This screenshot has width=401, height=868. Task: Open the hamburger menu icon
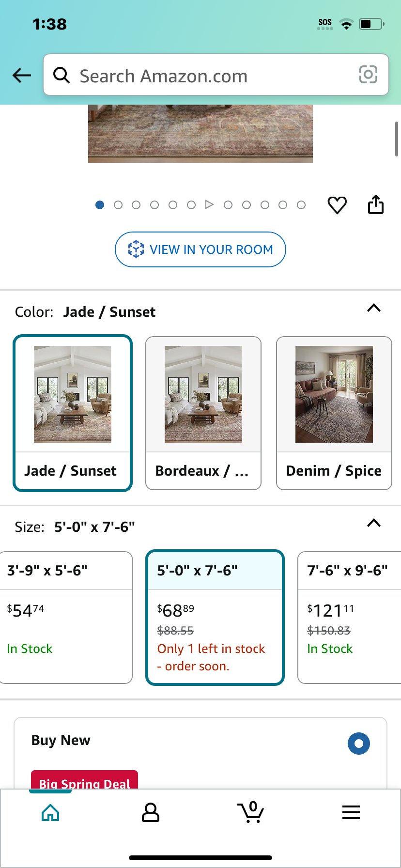click(x=351, y=812)
